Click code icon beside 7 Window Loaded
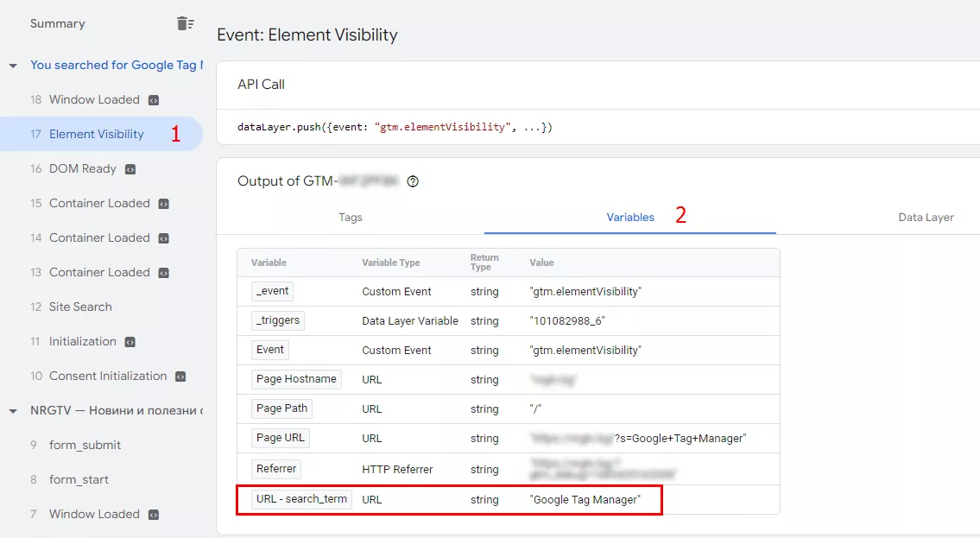The image size is (980, 538). pos(154,515)
